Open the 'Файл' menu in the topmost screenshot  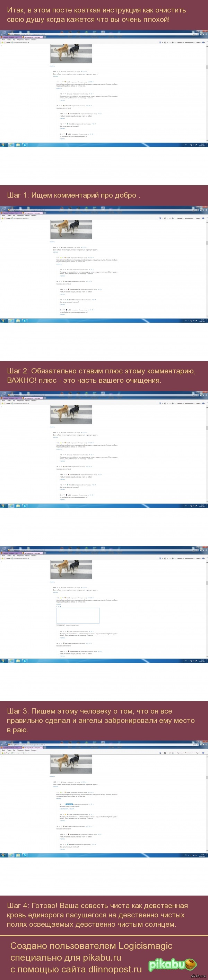click(4, 39)
